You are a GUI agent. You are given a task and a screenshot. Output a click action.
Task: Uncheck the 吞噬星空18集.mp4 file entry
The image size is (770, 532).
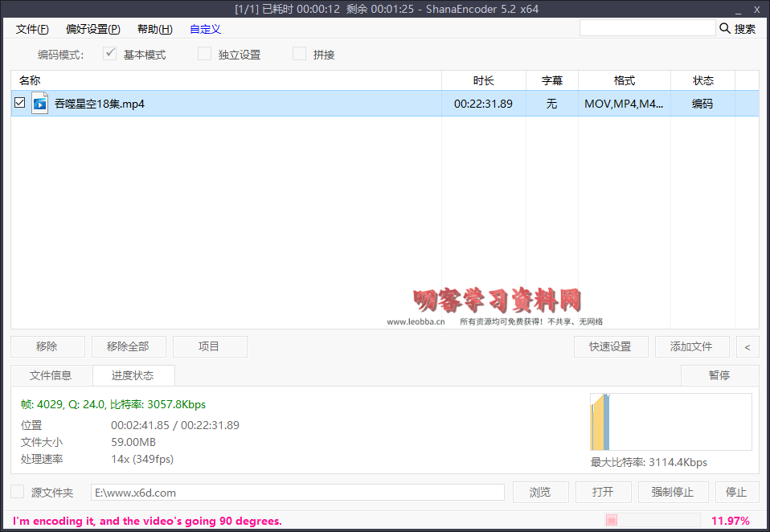pos(19,103)
